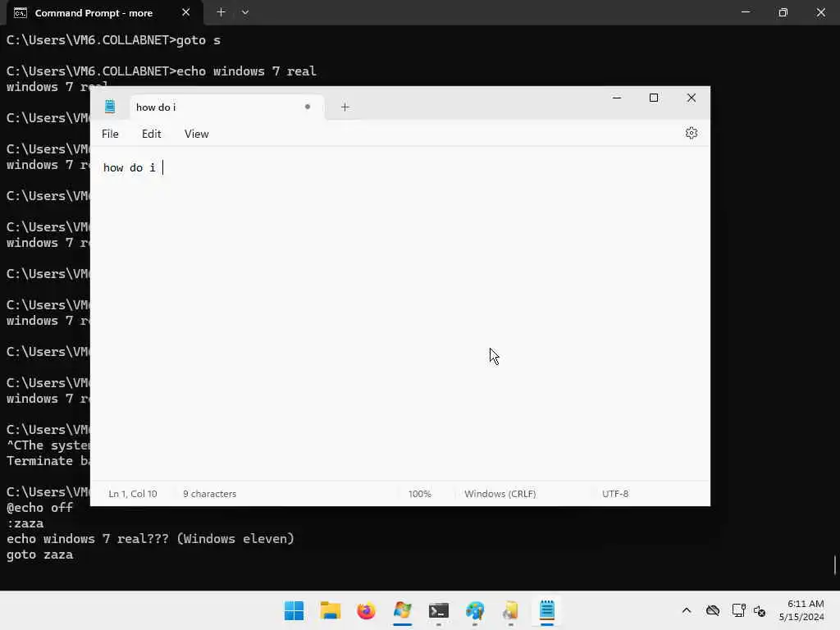Select the 'Command Prompt - more' terminal tab
Image resolution: width=840 pixels, height=630 pixels.
[x=104, y=13]
